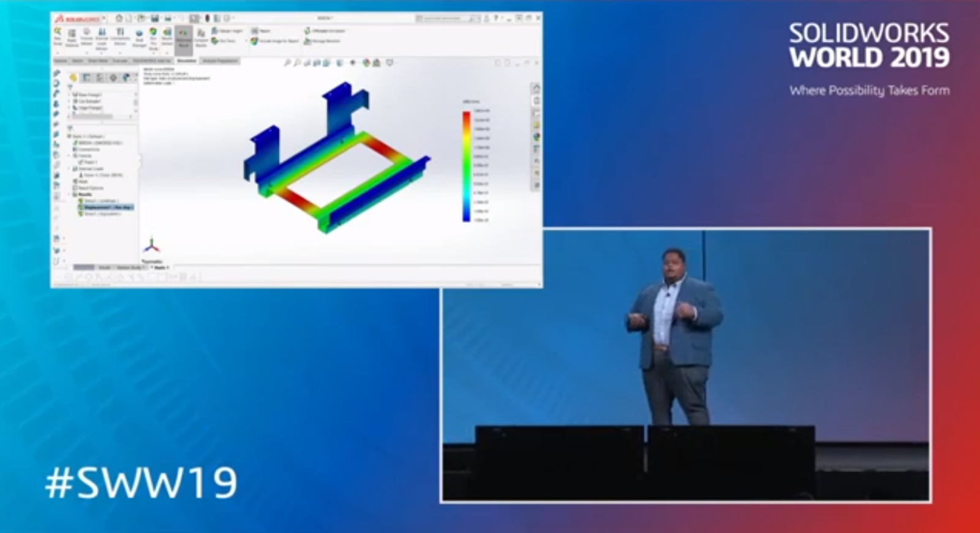The height and width of the screenshot is (533, 980).
Task: Open the Plot Tools dropdown arrow
Action: click(x=246, y=41)
